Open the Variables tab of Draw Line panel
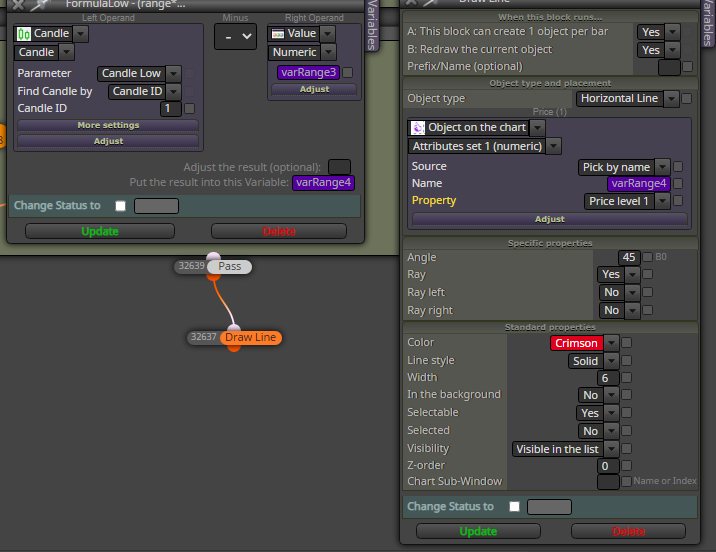716x552 pixels. click(708, 23)
